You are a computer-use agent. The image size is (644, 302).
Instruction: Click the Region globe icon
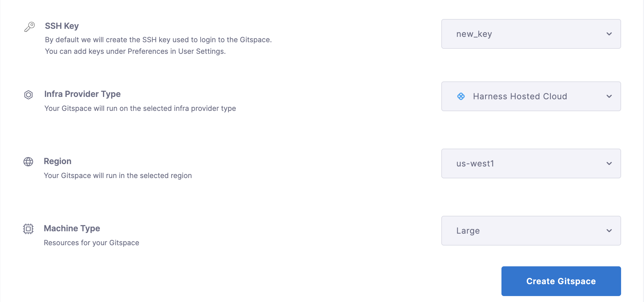coord(28,162)
